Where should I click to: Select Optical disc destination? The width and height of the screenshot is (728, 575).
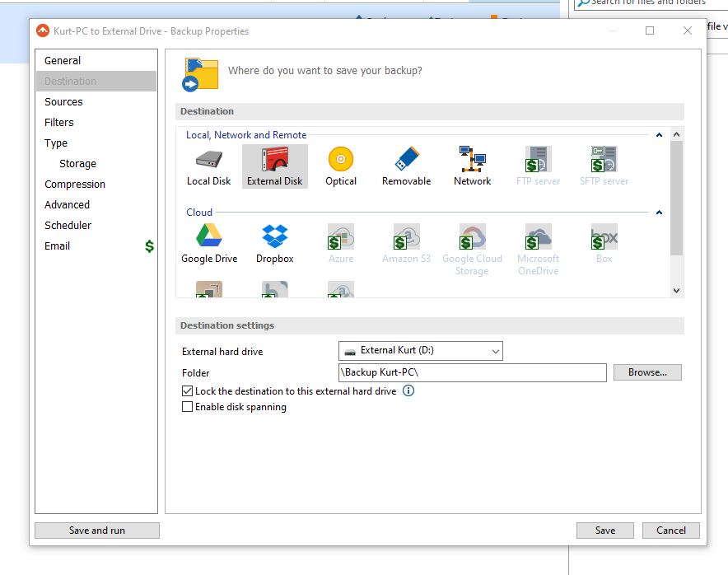click(x=341, y=166)
